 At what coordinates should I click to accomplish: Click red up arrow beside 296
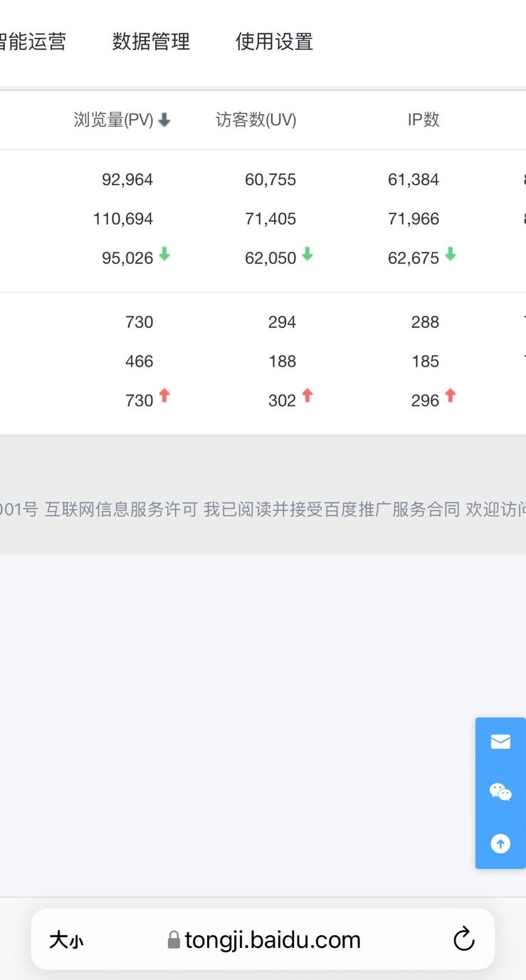click(x=451, y=396)
